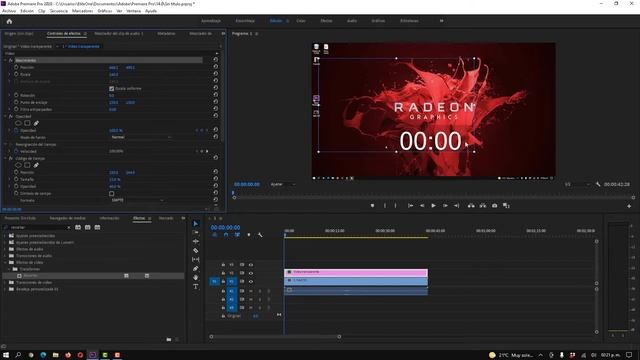The height and width of the screenshot is (360, 640).
Task: Create rectangle mask under Opacidad effect
Action: tap(27, 123)
